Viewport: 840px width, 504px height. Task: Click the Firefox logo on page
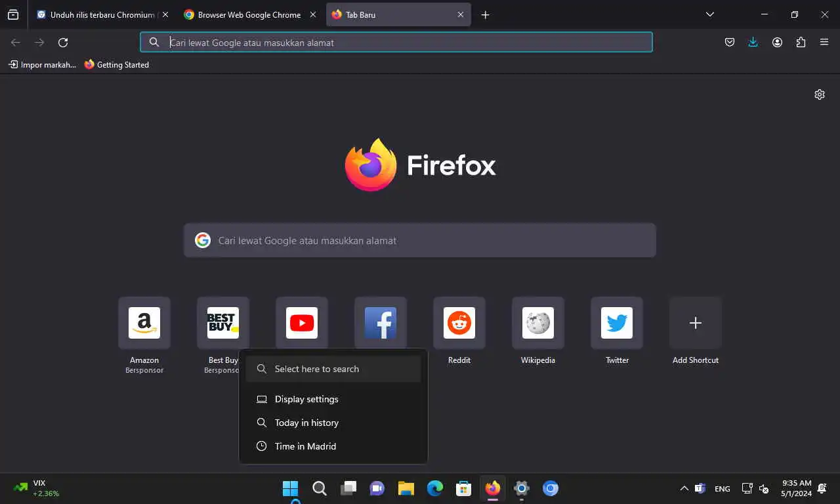click(420, 165)
